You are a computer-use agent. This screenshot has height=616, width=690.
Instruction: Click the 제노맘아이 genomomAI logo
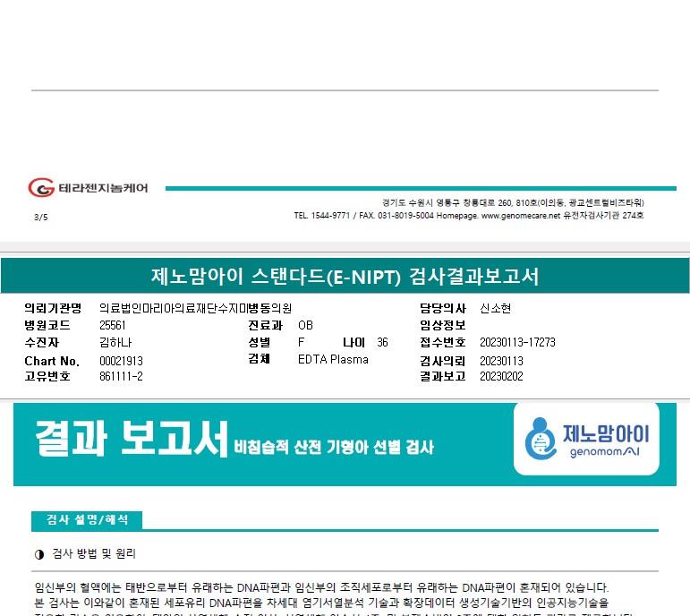click(x=586, y=439)
